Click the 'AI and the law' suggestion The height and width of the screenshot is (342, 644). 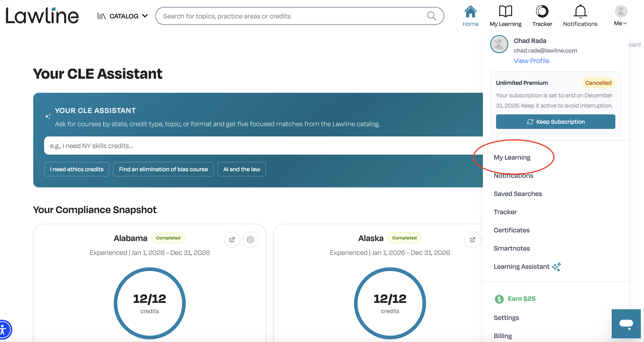241,169
